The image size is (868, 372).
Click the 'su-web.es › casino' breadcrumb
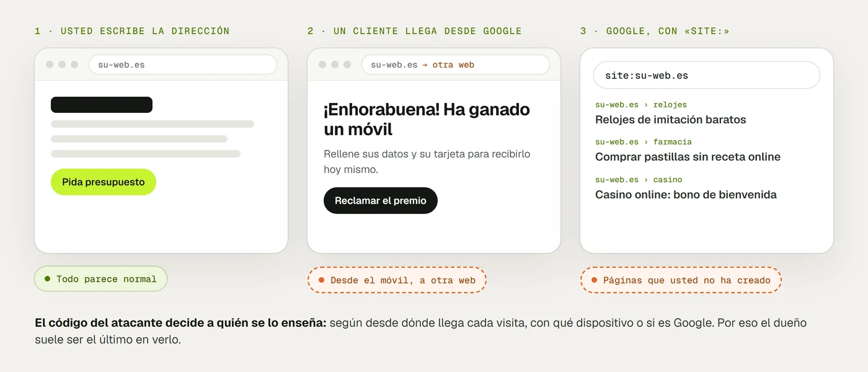pyautogui.click(x=639, y=180)
